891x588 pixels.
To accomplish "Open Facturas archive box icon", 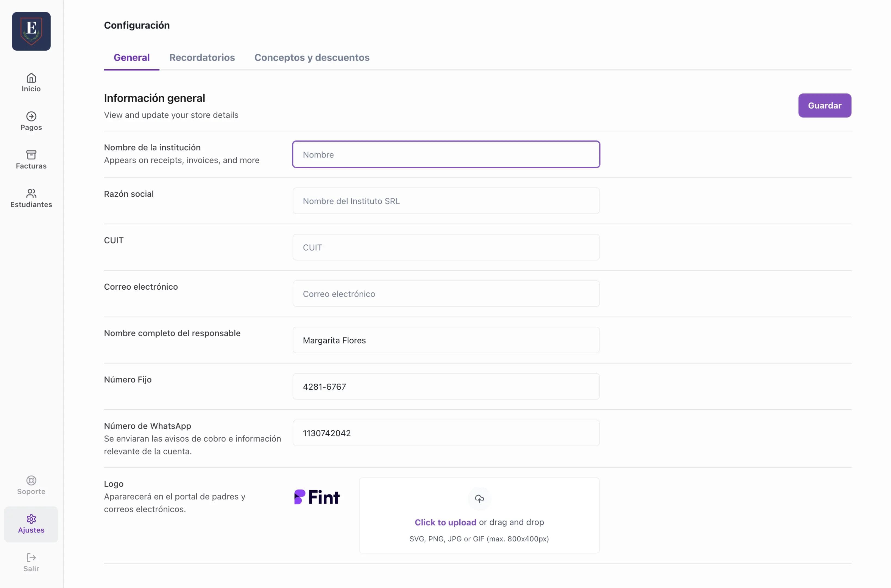I will (31, 155).
